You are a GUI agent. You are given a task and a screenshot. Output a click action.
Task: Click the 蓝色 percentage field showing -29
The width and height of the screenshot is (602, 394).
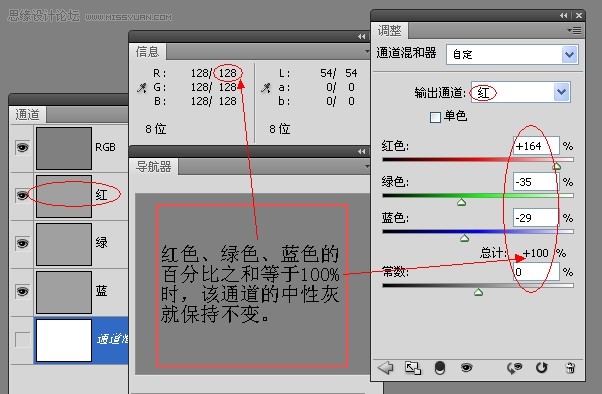point(536,218)
